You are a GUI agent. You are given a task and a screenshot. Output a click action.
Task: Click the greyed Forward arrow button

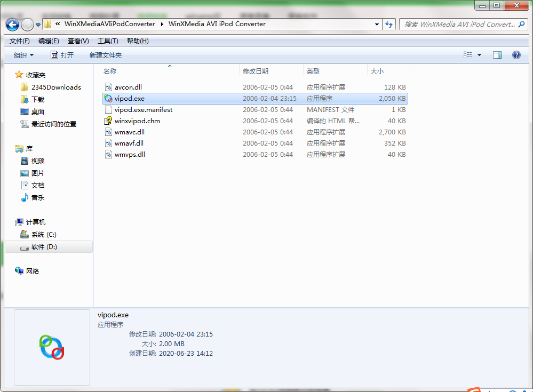click(28, 25)
